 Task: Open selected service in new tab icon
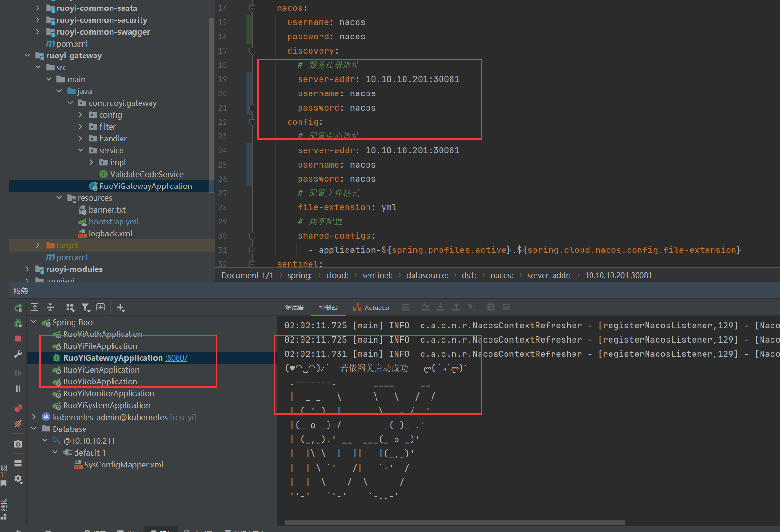(x=101, y=308)
